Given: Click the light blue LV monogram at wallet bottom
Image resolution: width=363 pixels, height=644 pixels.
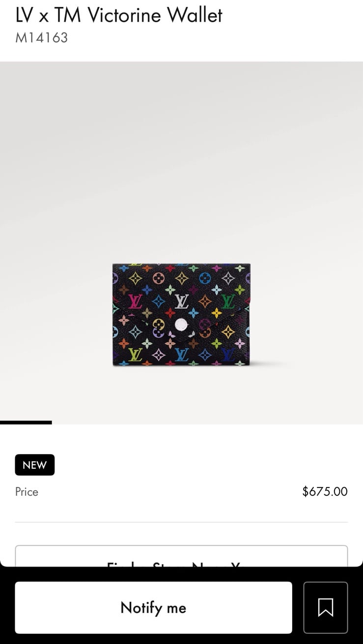Looking at the screenshot, I should [181, 354].
